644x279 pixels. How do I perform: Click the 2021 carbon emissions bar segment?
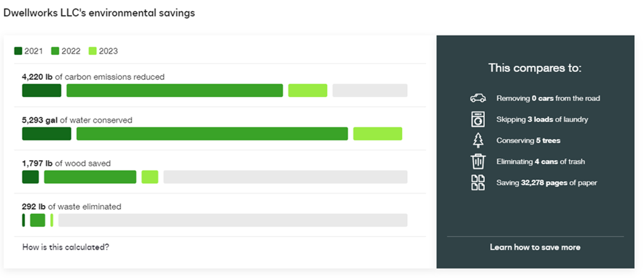(x=42, y=90)
